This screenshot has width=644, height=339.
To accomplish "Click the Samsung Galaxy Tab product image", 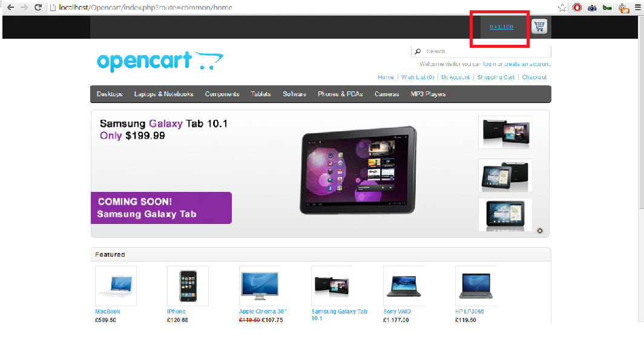I will [332, 286].
